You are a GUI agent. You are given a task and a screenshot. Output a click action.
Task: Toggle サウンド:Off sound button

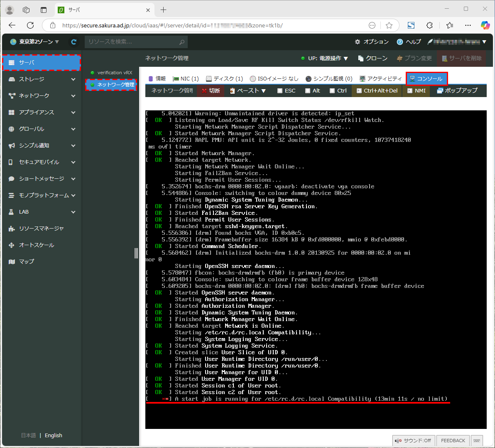pyautogui.click(x=414, y=441)
